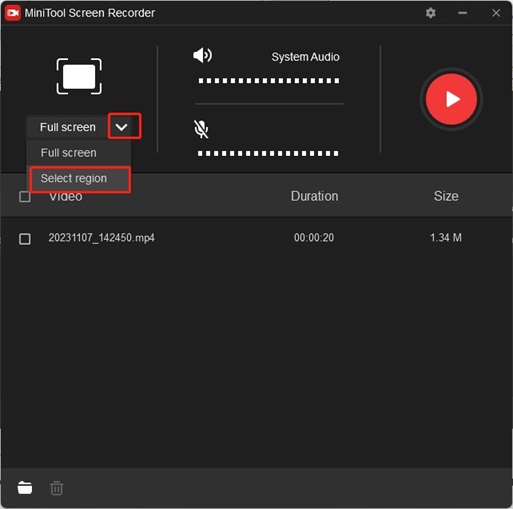
Task: Click the 1.34 M size value
Action: click(446, 238)
